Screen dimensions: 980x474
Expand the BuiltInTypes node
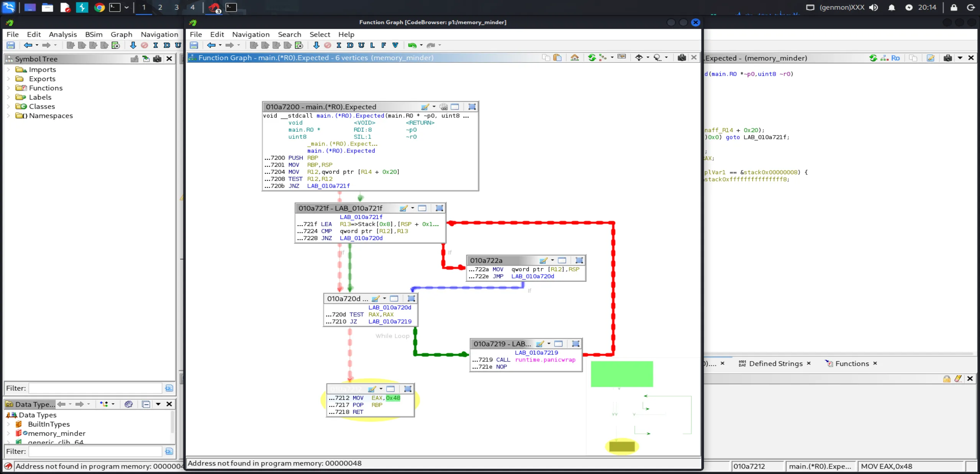(x=8, y=424)
